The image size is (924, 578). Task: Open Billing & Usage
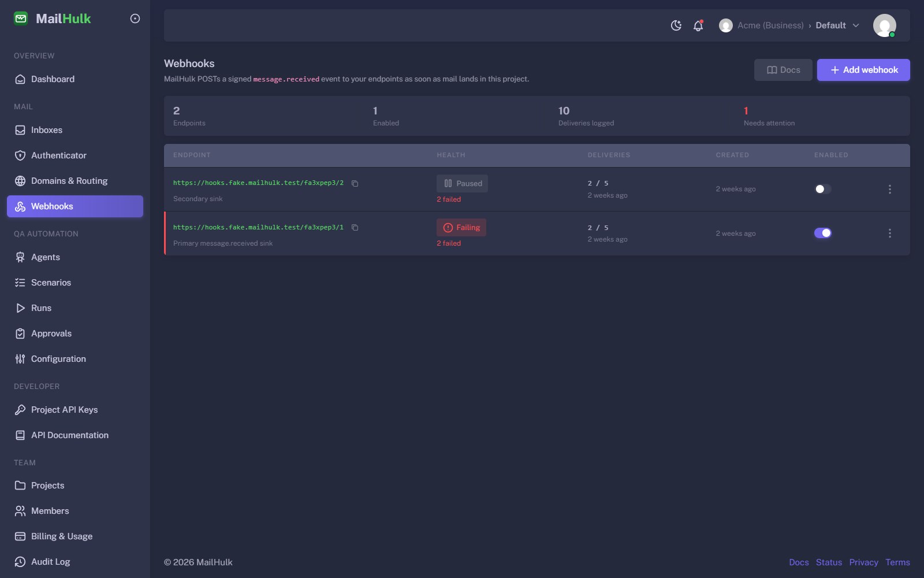pyautogui.click(x=75, y=536)
